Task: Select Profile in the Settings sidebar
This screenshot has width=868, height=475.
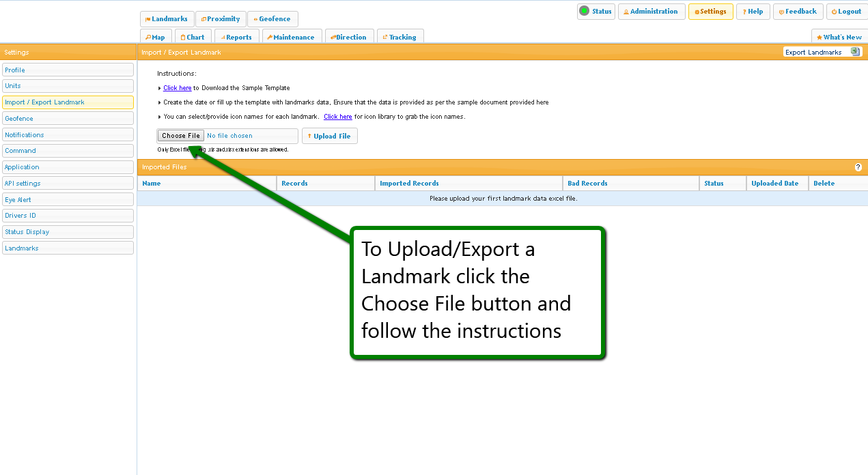Action: (x=68, y=70)
